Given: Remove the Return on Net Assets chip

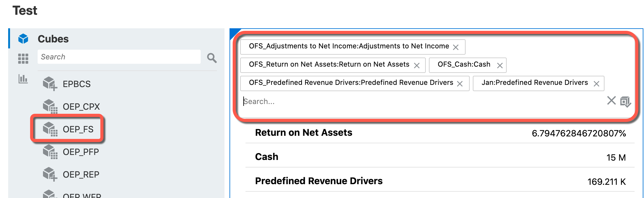Looking at the screenshot, I should [417, 65].
